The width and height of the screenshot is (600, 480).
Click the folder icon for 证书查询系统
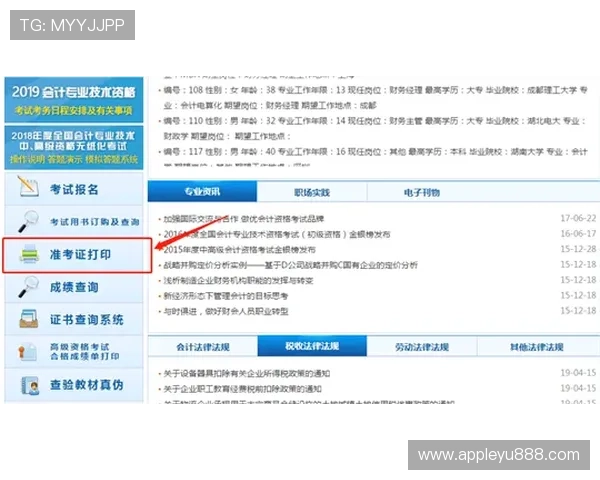[x=29, y=319]
